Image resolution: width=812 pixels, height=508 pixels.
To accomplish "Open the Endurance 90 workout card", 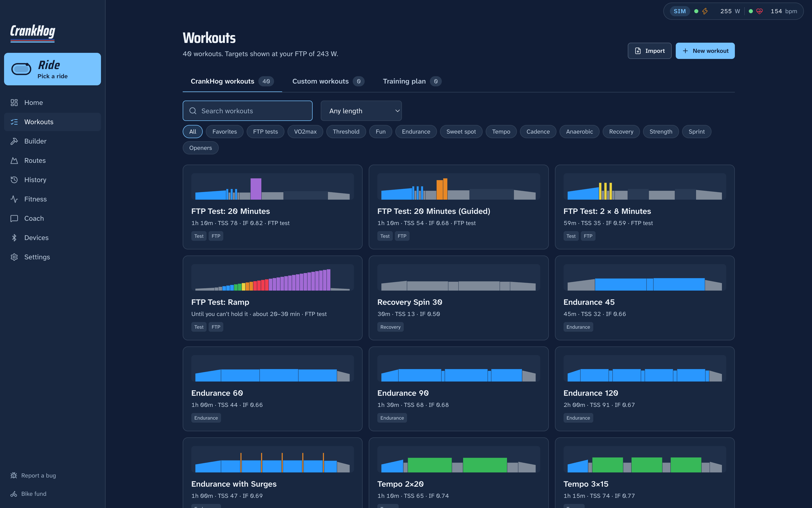I will pos(458,389).
